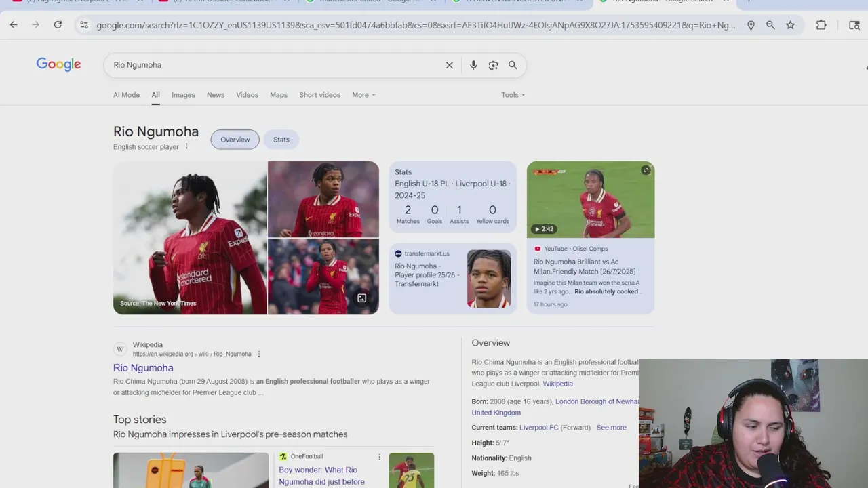Expand See more current teams
The height and width of the screenshot is (488, 868).
click(x=611, y=428)
